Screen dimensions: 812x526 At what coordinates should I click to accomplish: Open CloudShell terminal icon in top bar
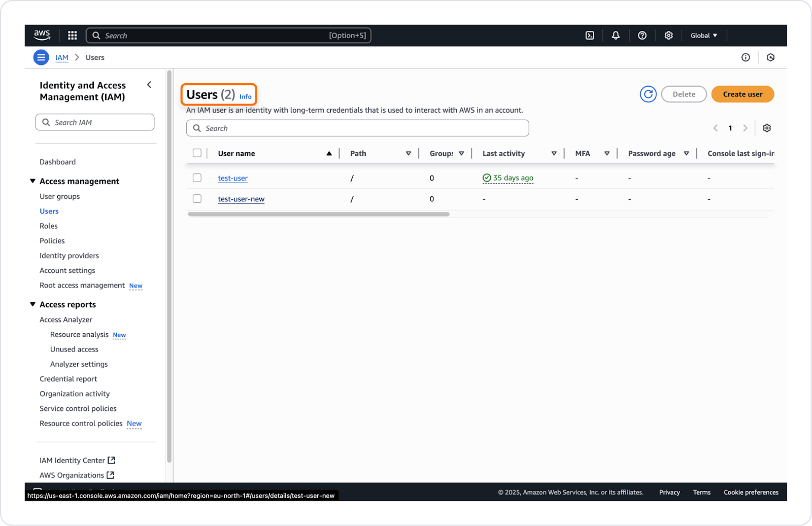click(590, 36)
